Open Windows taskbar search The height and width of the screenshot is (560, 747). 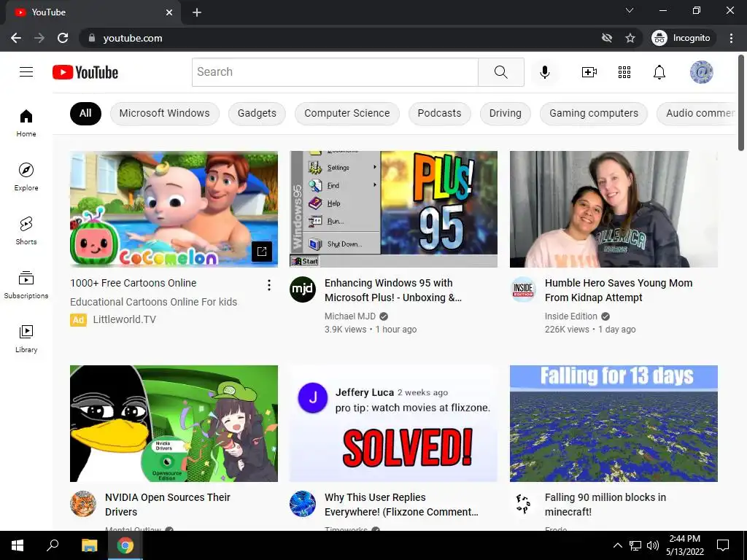click(x=53, y=545)
